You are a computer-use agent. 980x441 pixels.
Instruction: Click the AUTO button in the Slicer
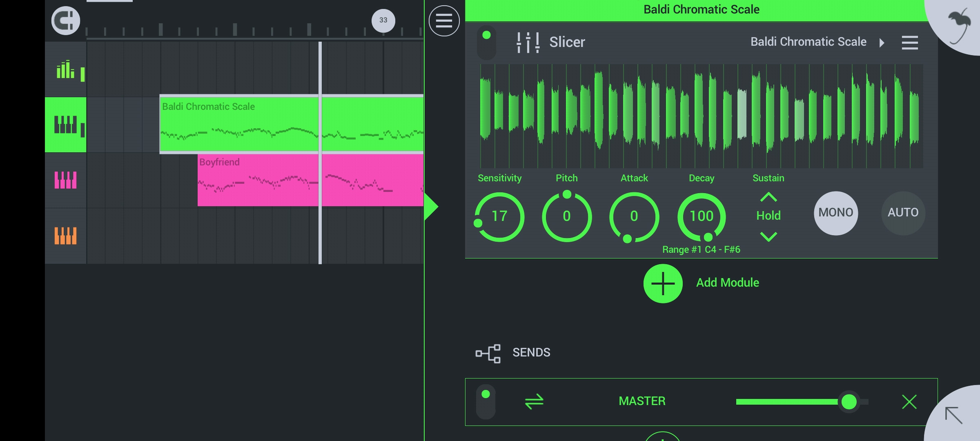903,213
